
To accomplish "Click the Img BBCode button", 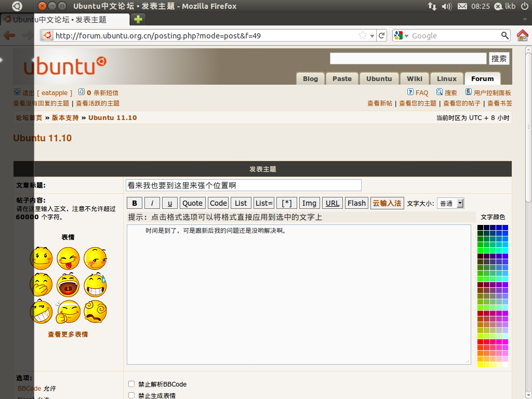I will 309,203.
